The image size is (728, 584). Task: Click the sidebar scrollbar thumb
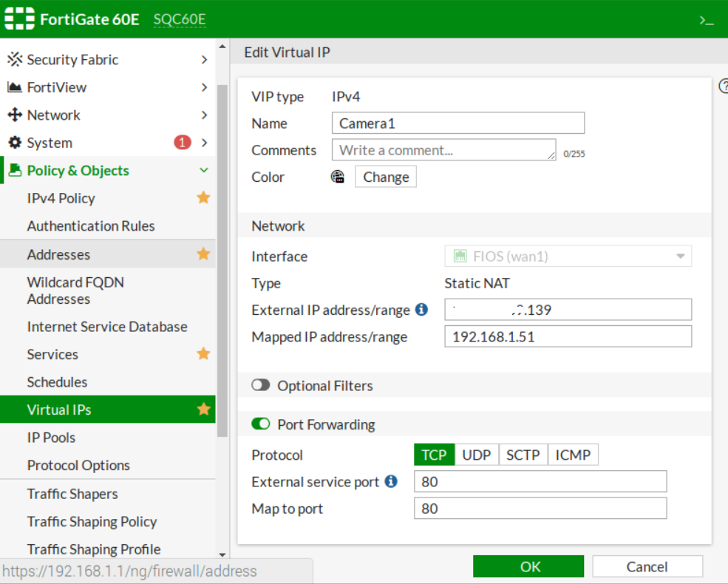click(x=222, y=260)
